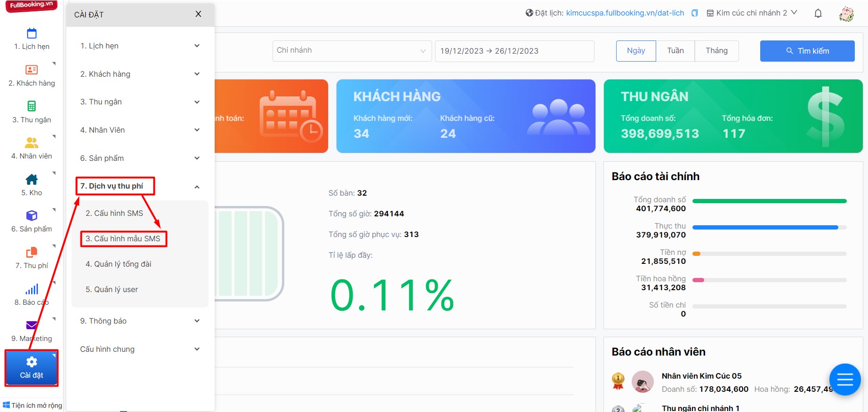This screenshot has width=868, height=412.
Task: Select the Kho warehouse icon
Action: [32, 179]
